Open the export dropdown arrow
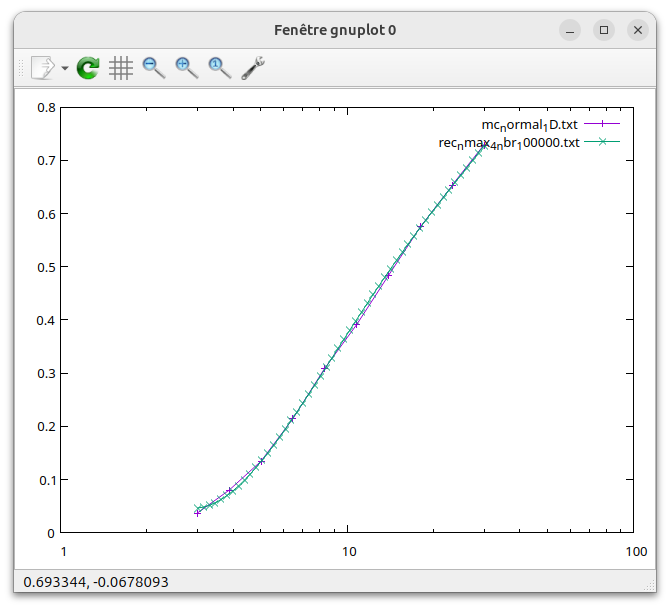Screen dimensions: 670x609 pyautogui.click(x=65, y=68)
